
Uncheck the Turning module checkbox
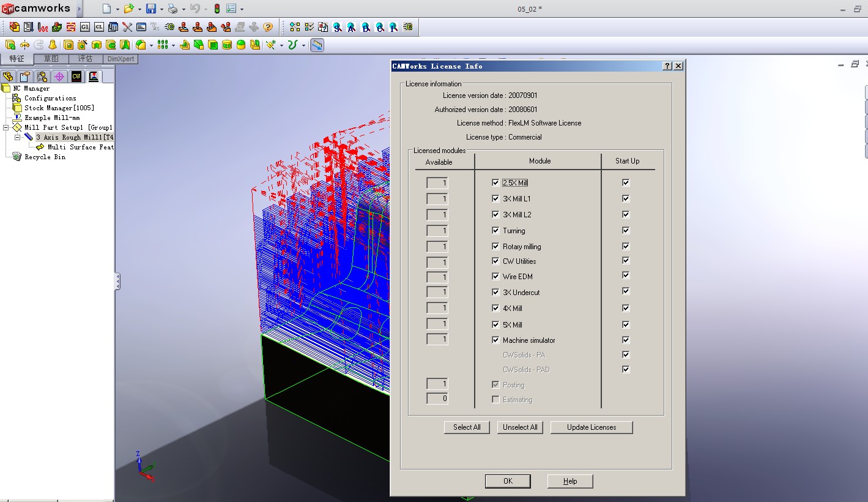click(x=495, y=230)
